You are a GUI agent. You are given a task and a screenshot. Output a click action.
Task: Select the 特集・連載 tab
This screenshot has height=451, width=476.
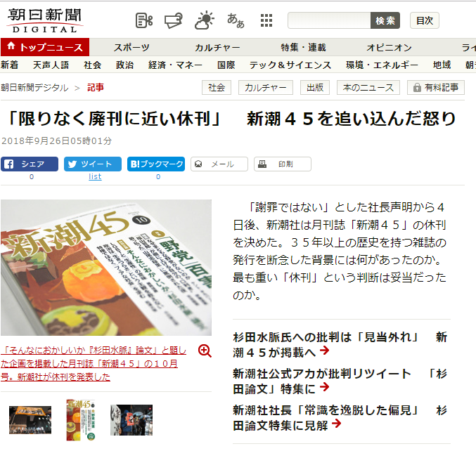[303, 47]
